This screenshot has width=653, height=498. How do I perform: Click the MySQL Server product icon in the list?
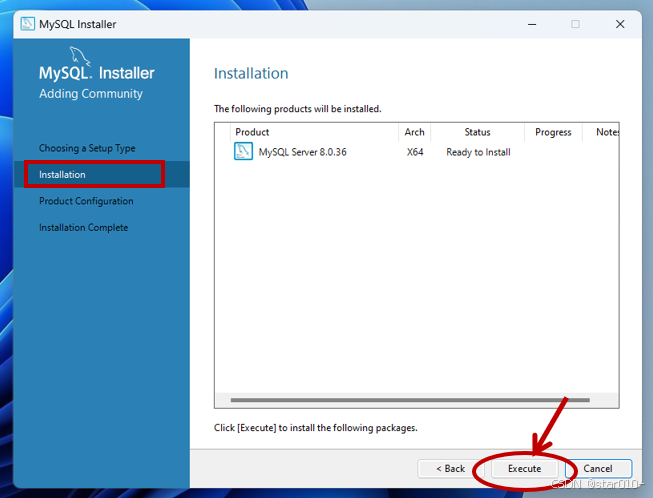coord(243,151)
